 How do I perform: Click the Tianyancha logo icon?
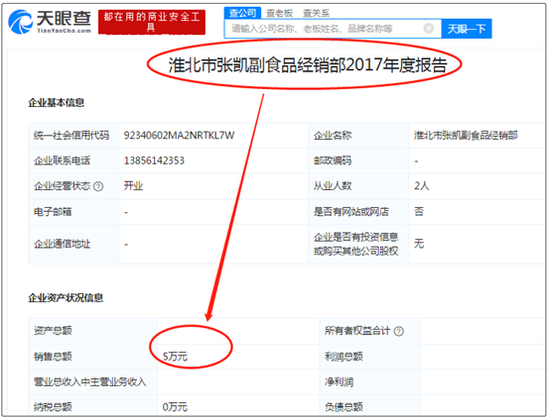point(20,22)
